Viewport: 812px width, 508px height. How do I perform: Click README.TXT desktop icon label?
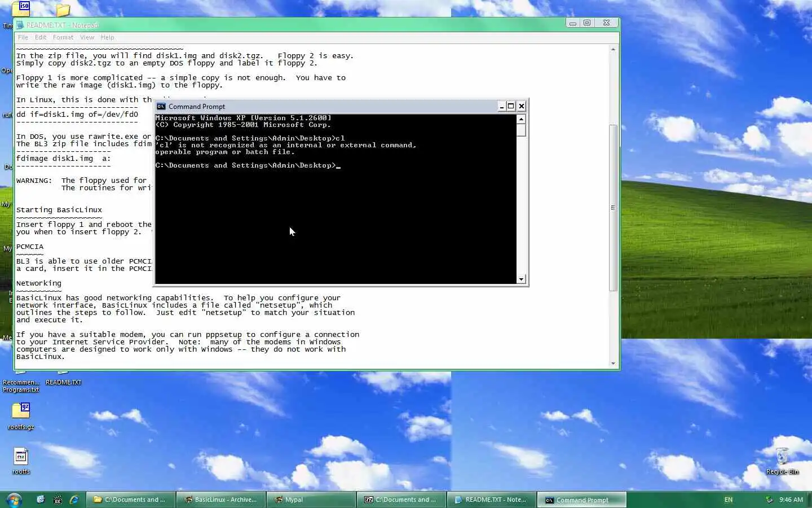click(63, 382)
